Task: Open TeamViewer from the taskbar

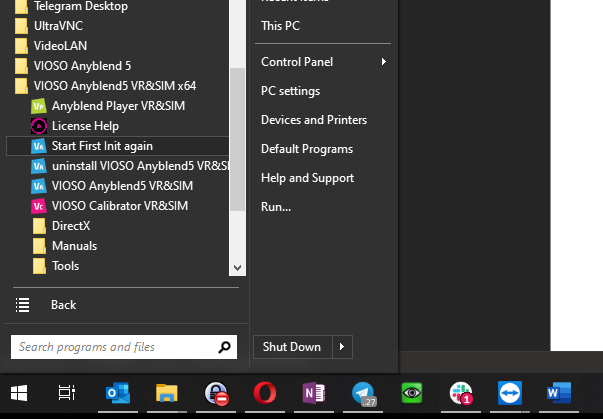Action: (x=509, y=394)
